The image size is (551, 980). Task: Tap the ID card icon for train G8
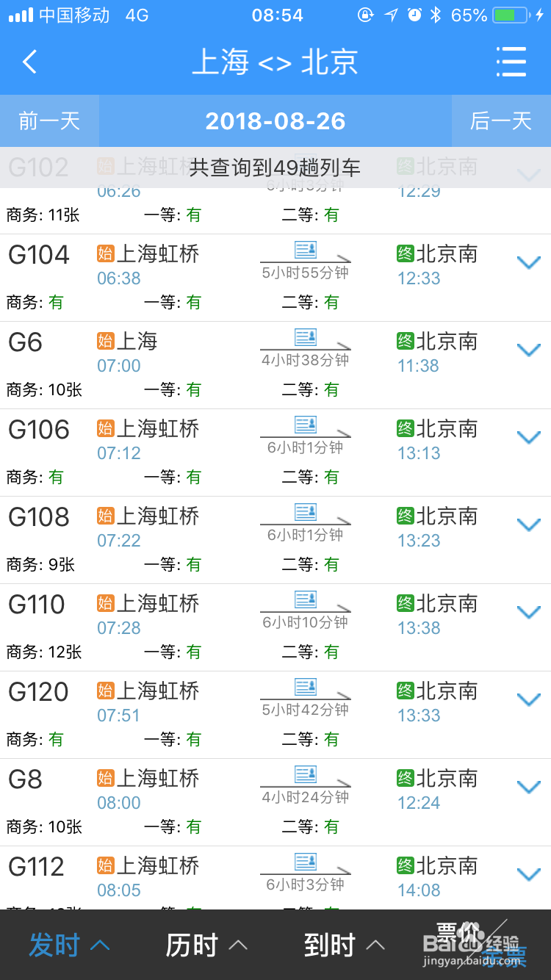[306, 774]
